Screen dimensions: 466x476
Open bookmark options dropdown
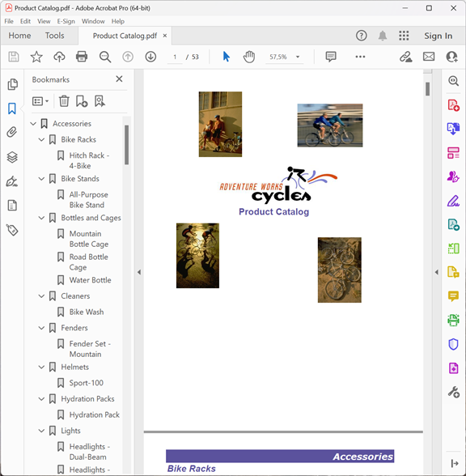point(40,101)
